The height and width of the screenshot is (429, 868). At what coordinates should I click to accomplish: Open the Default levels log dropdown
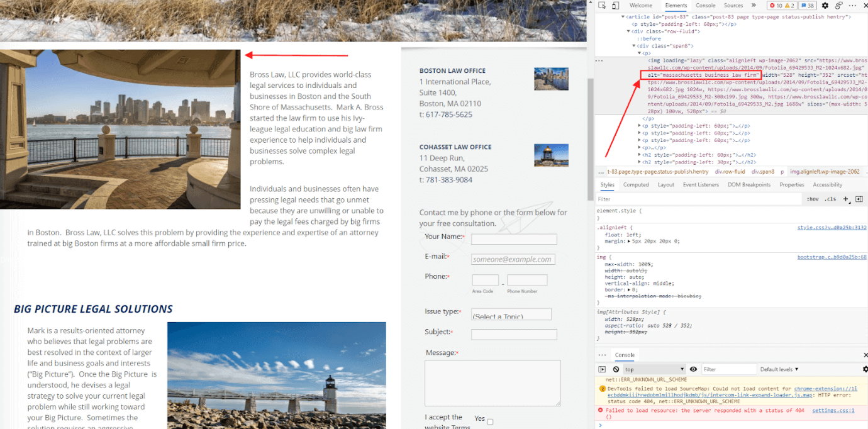click(779, 369)
